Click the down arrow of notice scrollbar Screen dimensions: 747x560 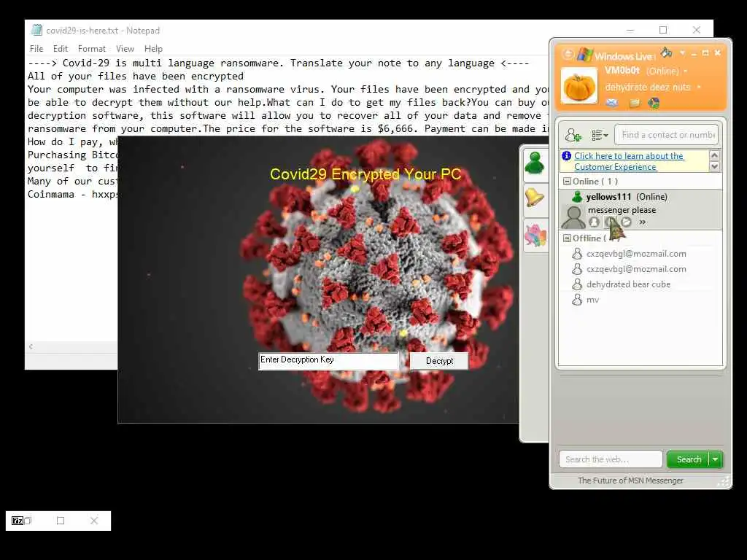click(714, 166)
